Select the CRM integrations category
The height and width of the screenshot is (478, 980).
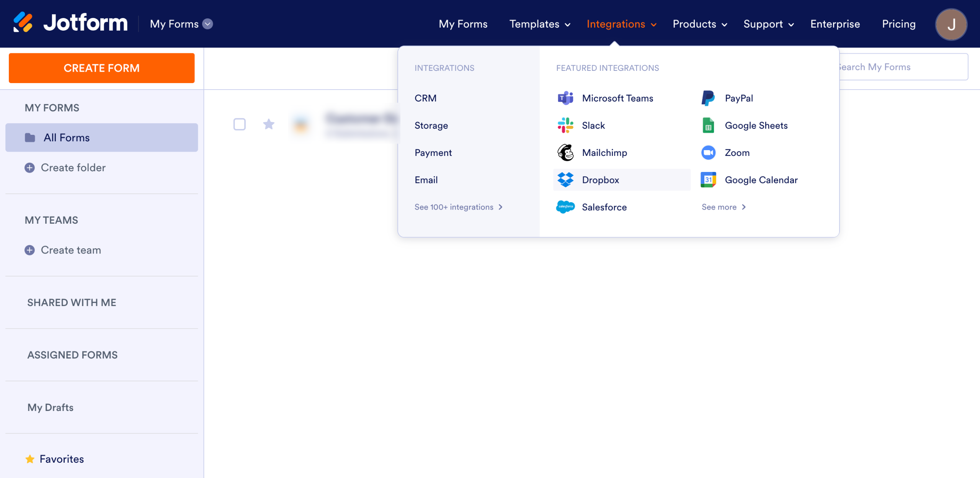pos(425,98)
